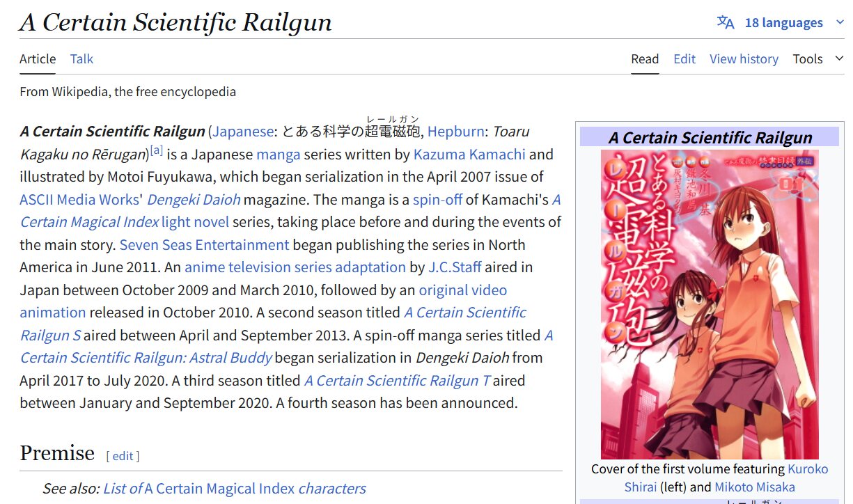This screenshot has width=853, height=504.
Task: Open anime television series adaptation link
Action: (295, 267)
